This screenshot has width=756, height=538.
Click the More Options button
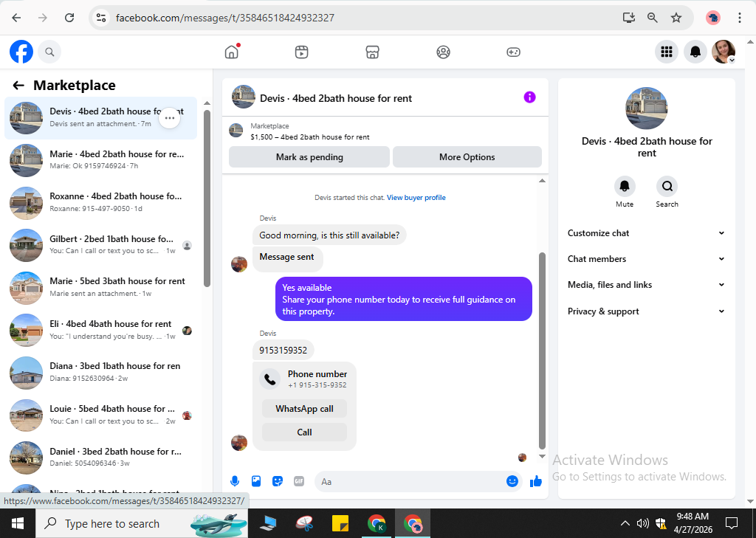pyautogui.click(x=467, y=157)
